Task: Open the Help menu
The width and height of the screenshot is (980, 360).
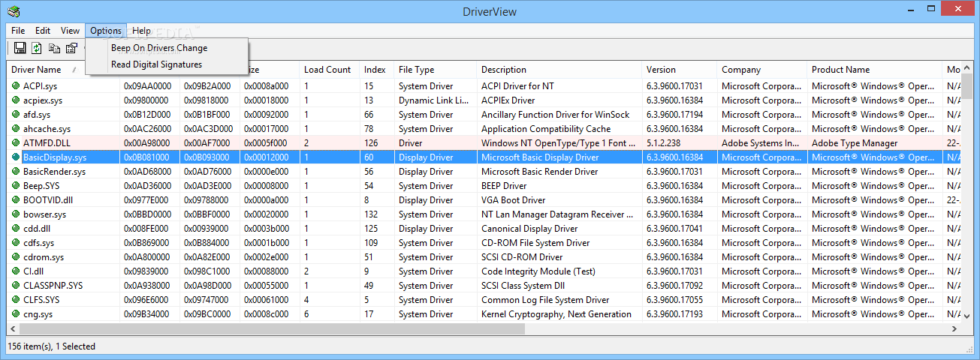Action: point(141,31)
